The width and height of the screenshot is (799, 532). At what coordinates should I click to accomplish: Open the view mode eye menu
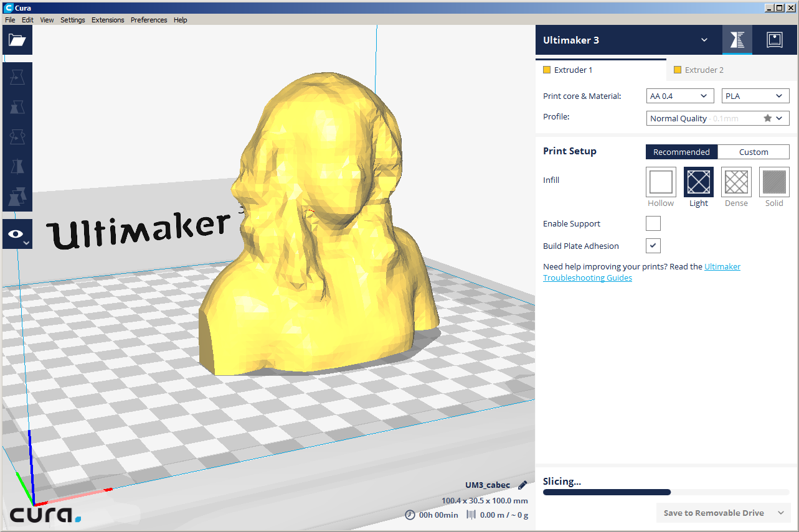pyautogui.click(x=17, y=234)
